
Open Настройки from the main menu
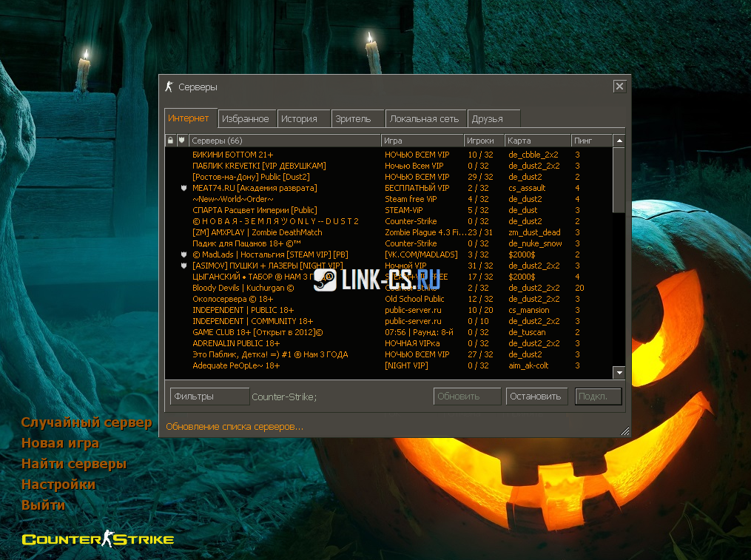click(x=58, y=485)
